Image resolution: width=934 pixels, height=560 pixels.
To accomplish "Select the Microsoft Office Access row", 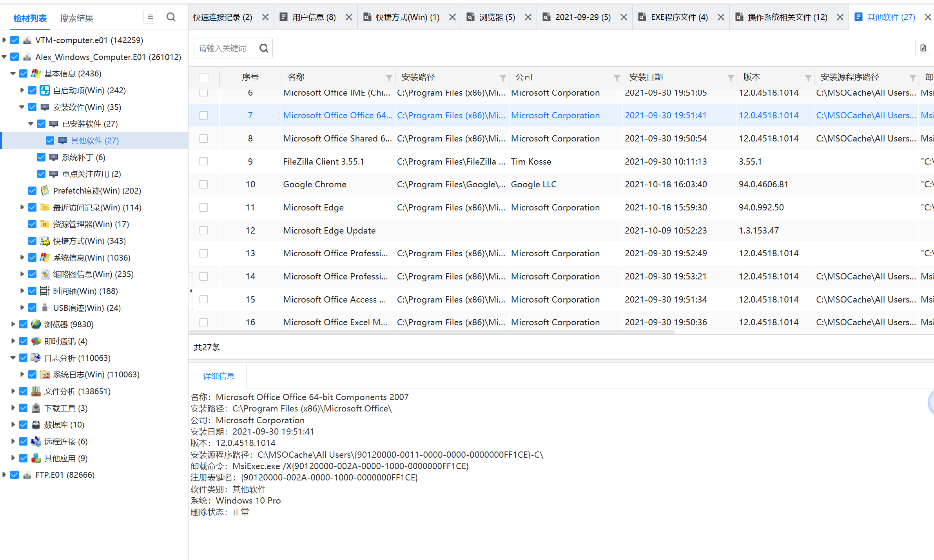I will (x=561, y=299).
